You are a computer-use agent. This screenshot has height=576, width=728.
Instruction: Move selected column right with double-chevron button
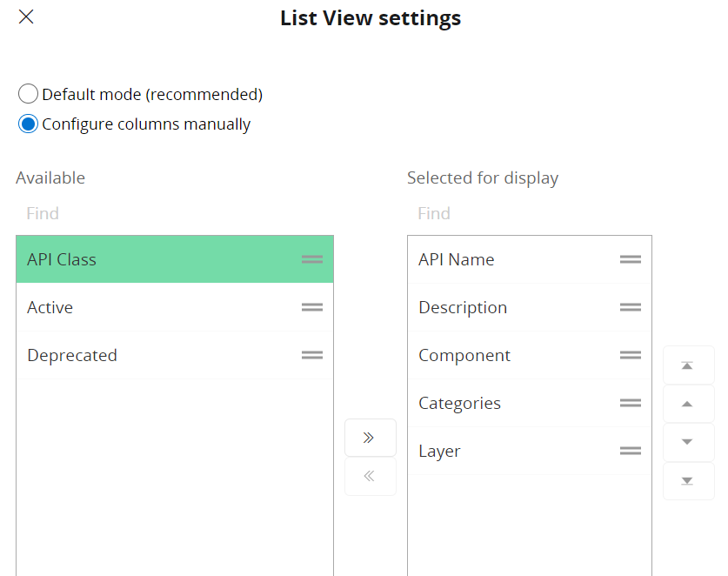[x=370, y=438]
